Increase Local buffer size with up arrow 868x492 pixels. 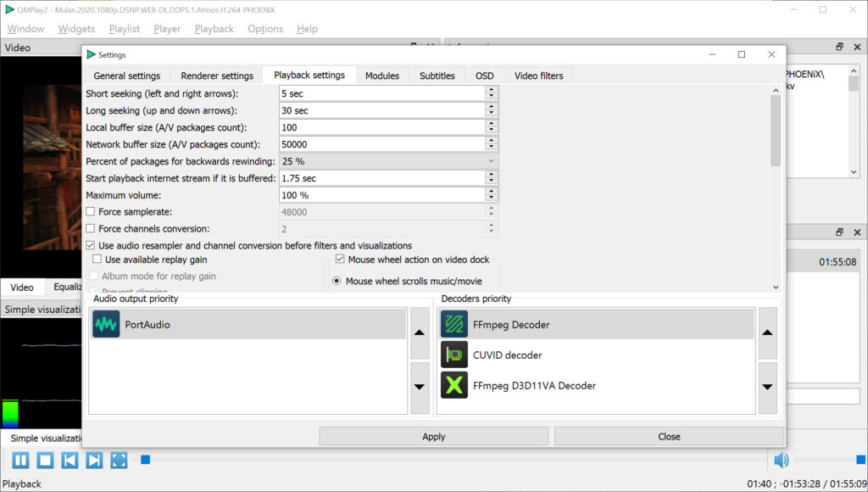click(491, 124)
